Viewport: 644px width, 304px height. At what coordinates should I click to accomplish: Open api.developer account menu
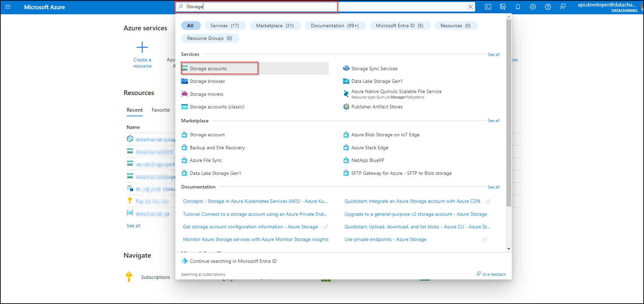coord(608,7)
